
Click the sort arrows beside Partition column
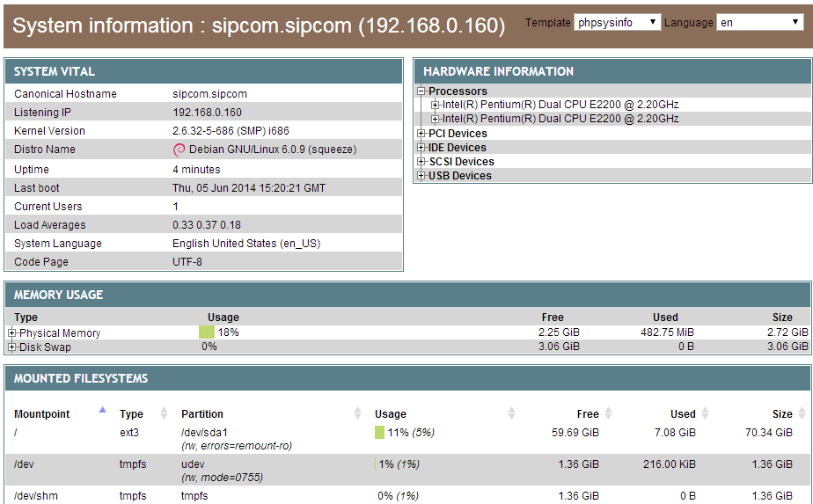point(357,413)
